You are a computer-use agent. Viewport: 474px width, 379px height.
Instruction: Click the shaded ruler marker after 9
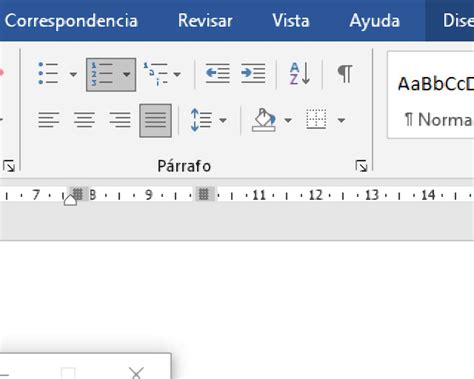tap(204, 194)
